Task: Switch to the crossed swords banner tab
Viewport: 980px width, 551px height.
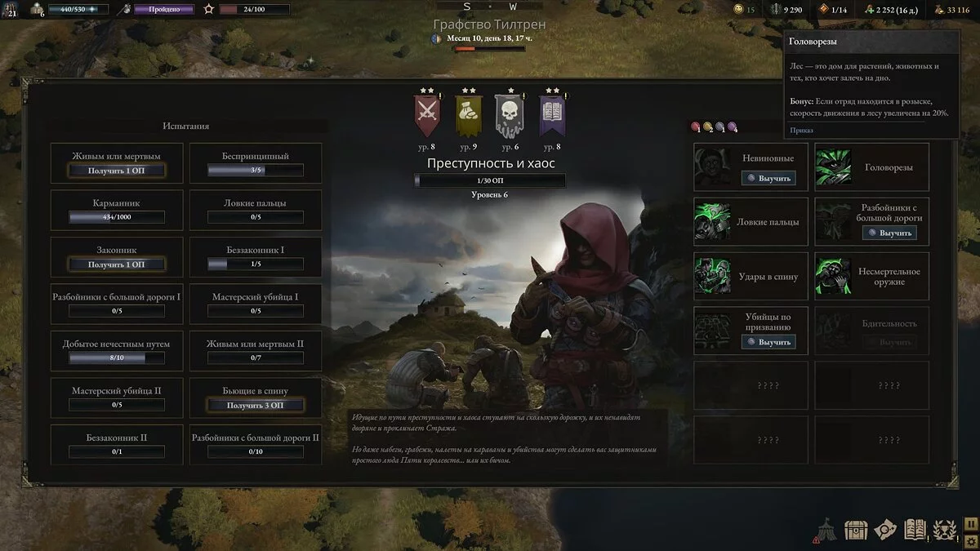Action: [427, 114]
